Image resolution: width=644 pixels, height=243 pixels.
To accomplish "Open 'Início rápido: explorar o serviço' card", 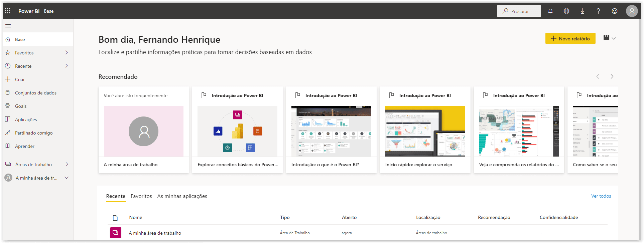I will pyautogui.click(x=425, y=130).
